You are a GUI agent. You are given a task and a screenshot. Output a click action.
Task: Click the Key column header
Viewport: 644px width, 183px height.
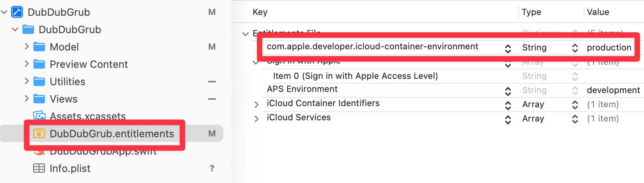tap(260, 12)
